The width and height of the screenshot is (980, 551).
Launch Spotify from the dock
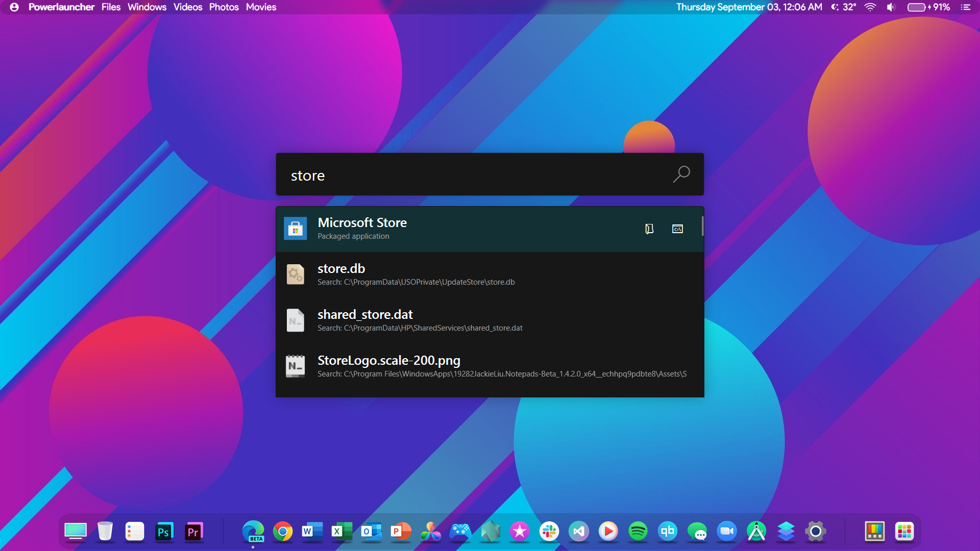pos(638,531)
